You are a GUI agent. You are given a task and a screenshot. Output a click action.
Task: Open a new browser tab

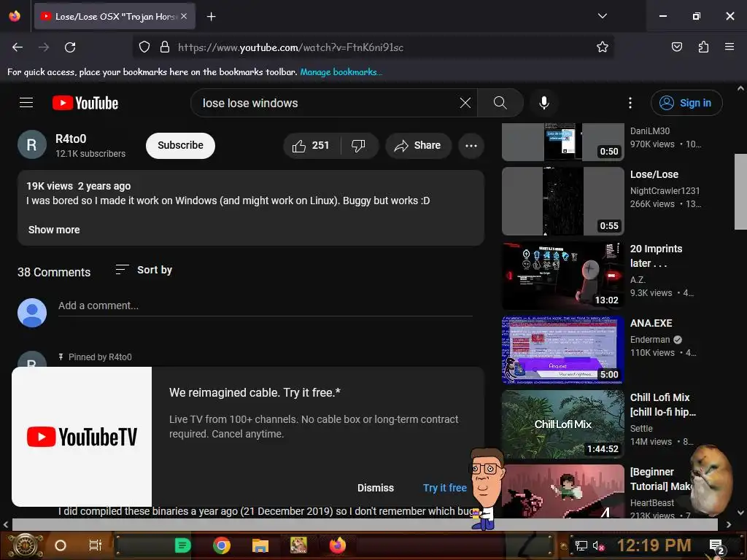pyautogui.click(x=211, y=17)
